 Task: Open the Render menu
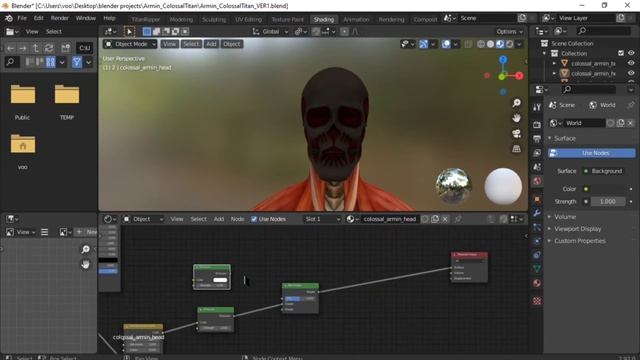pyautogui.click(x=60, y=18)
